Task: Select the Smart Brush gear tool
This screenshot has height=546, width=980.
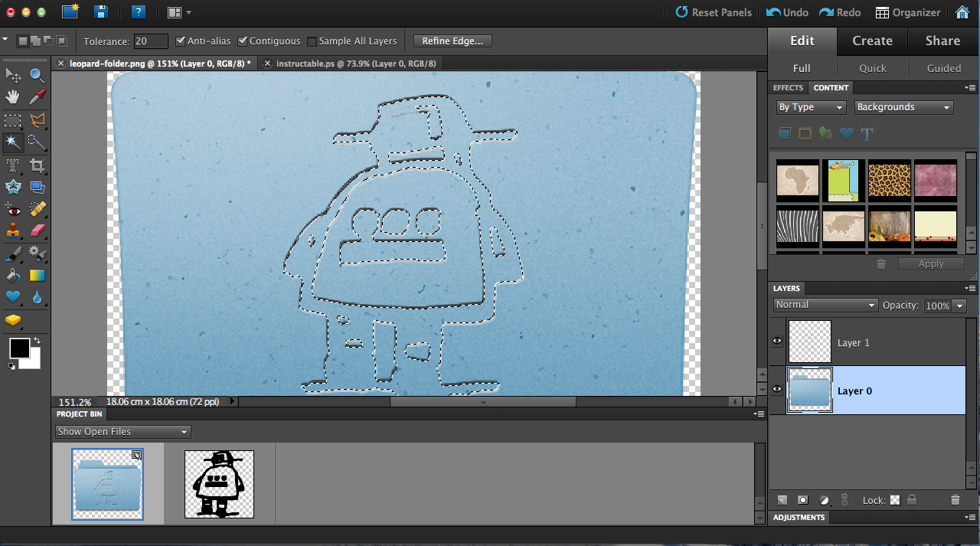Action: coord(37,253)
